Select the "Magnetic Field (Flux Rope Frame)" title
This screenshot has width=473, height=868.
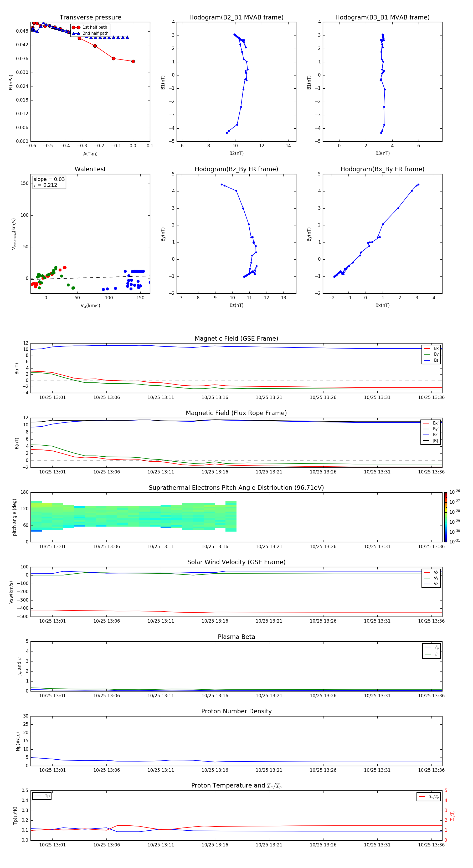236,413
